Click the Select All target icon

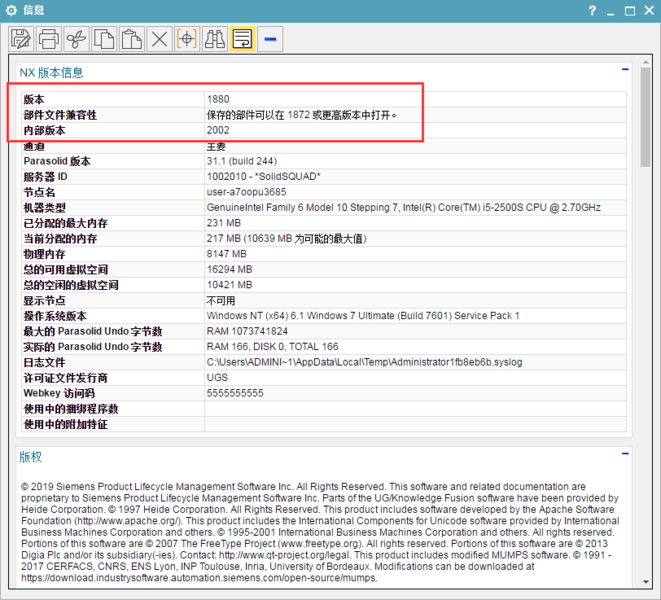pos(186,39)
